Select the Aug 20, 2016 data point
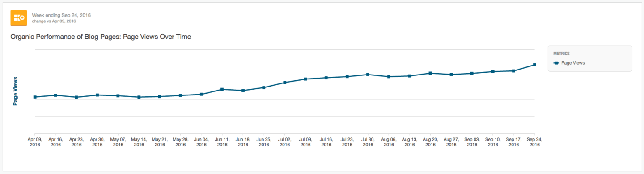This screenshot has height=174, width=644. (x=430, y=73)
